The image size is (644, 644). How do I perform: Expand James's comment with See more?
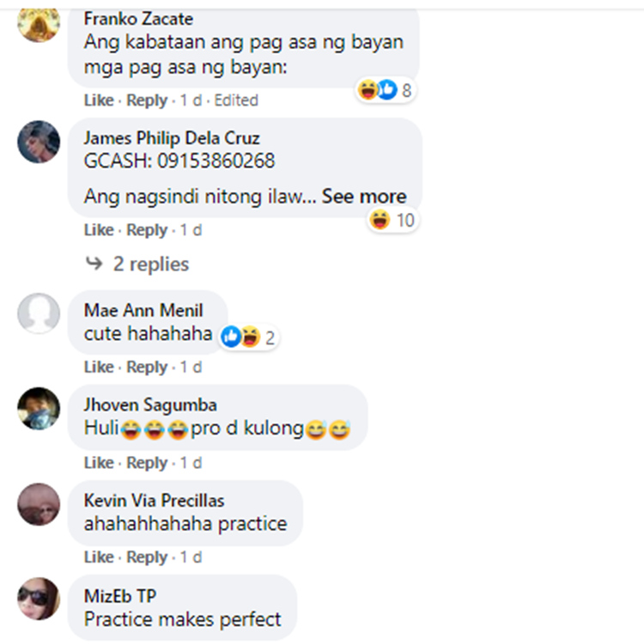[x=364, y=197]
